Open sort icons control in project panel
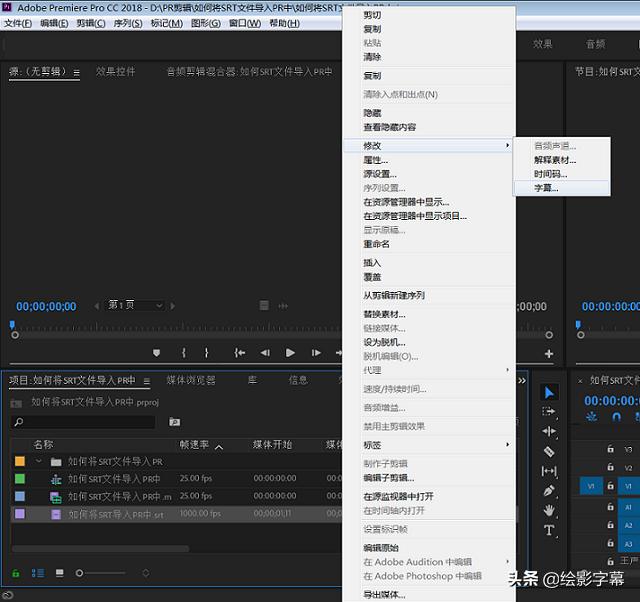Screen dimensions: 640x602 point(146,573)
